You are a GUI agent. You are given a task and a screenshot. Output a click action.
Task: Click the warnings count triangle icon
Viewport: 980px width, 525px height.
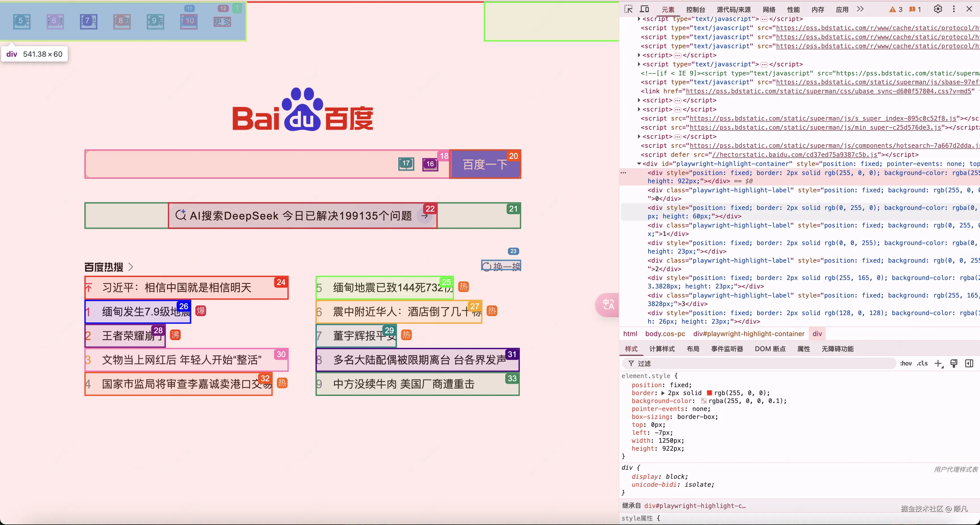point(892,10)
